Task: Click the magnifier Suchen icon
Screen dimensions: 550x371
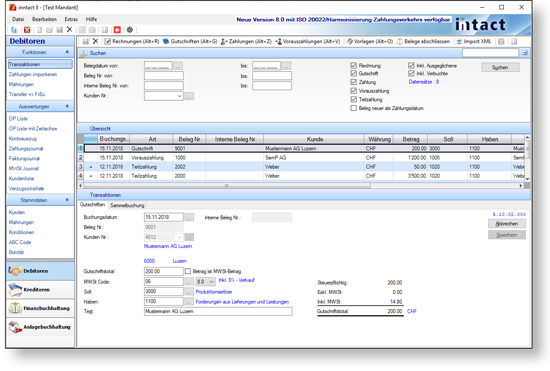Action: pyautogui.click(x=84, y=53)
